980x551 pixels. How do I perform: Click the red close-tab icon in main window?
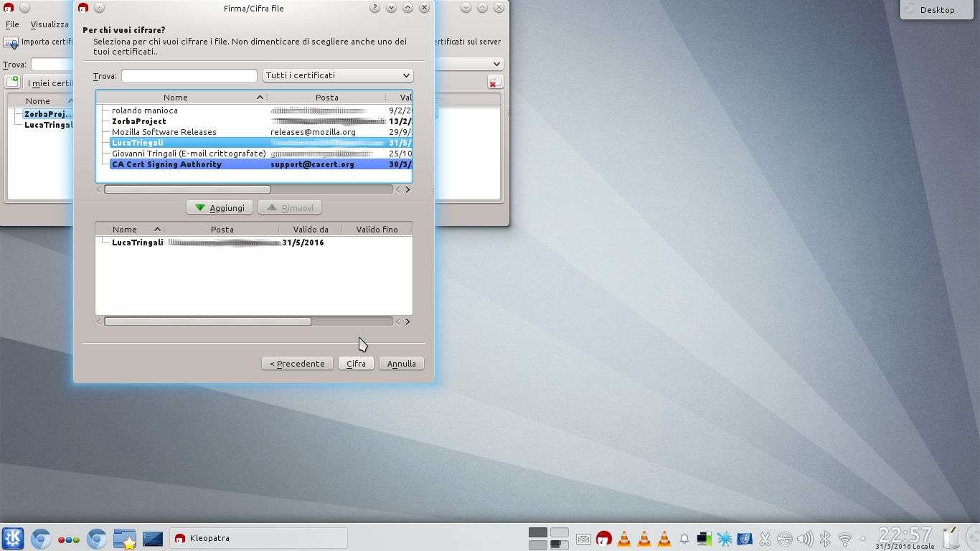point(494,83)
